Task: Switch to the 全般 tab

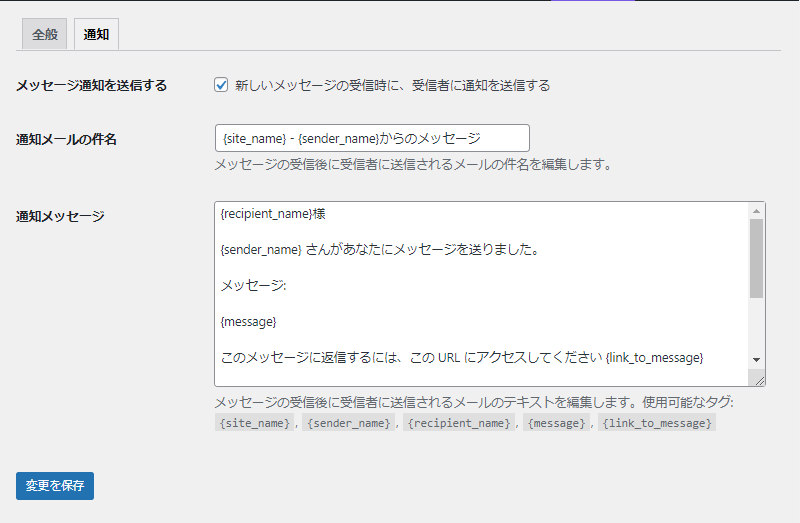Action: 44,34
